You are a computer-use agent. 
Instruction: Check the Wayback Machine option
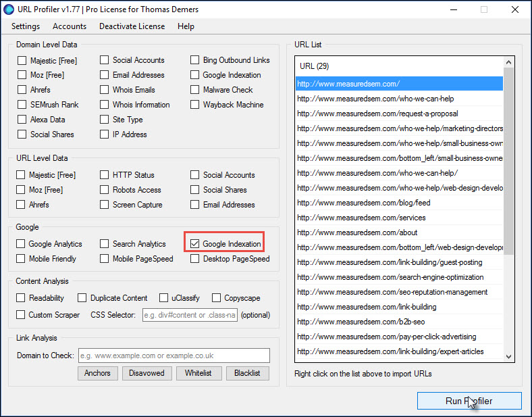[194, 105]
